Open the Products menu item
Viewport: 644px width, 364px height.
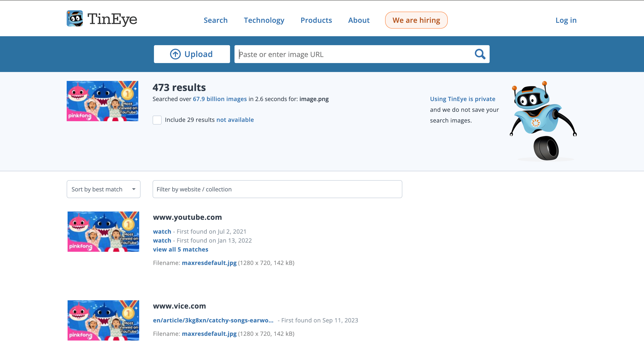tap(316, 20)
